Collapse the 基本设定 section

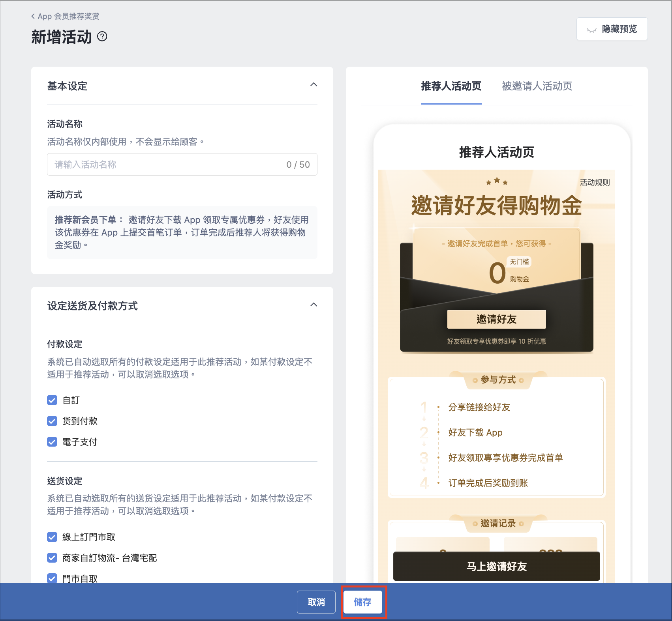point(313,84)
